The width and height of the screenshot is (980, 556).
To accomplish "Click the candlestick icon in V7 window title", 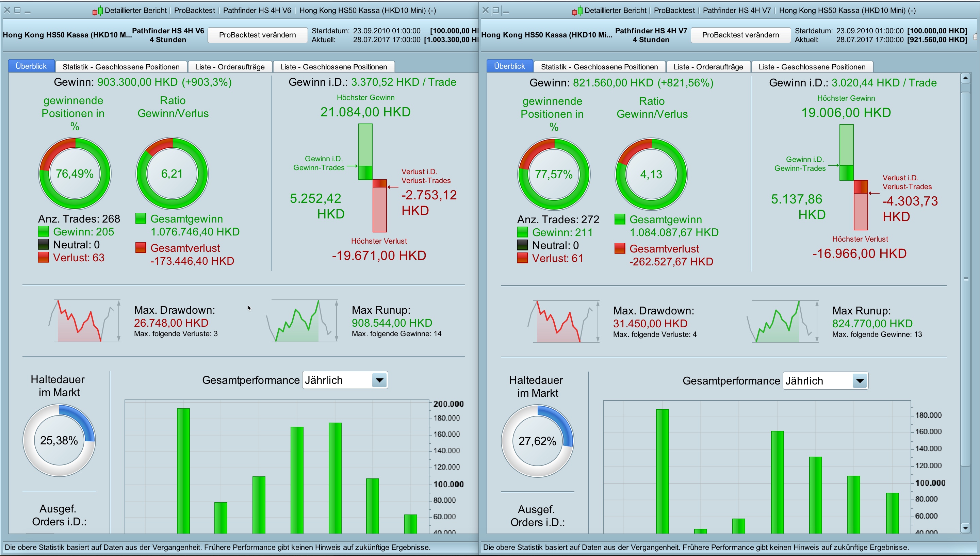I will pos(577,11).
